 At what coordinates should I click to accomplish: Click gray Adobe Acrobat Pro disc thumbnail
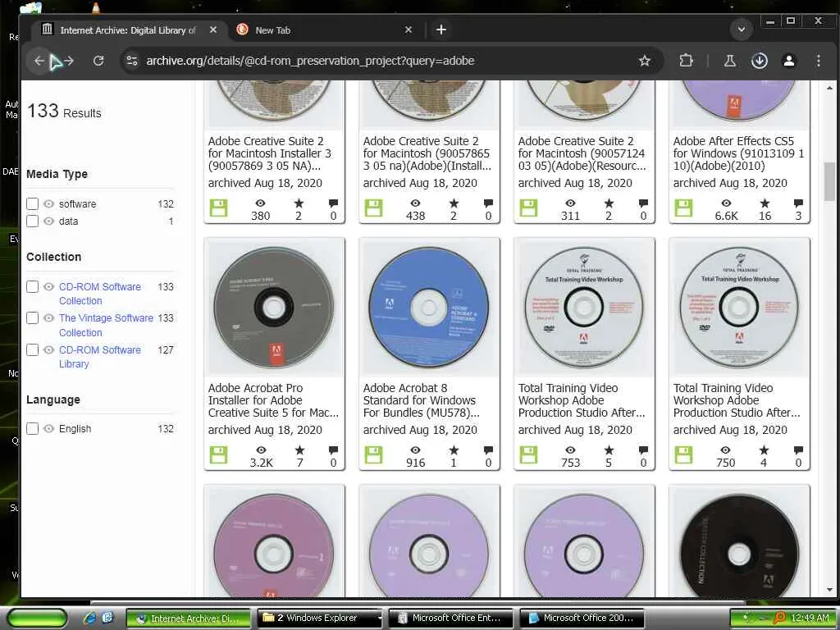274,308
